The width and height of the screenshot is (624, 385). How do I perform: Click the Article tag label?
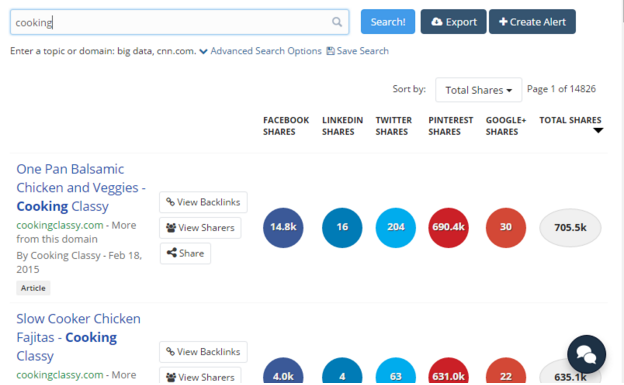(x=33, y=288)
